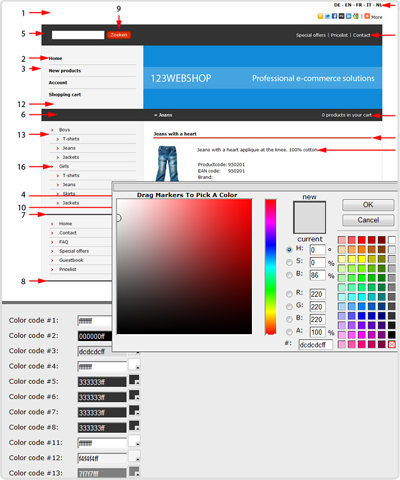The width and height of the screenshot is (400, 480).
Task: Open Shopping cart menu item
Action: pos(65,95)
